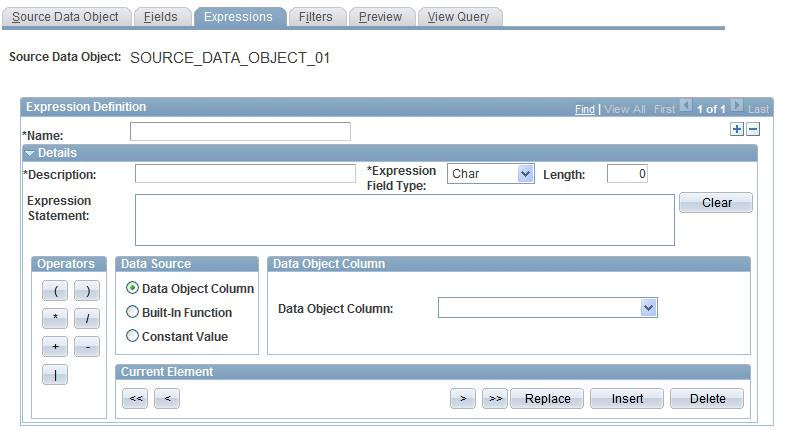Add a new expression row with plus icon
The width and height of the screenshot is (787, 430).
point(736,129)
